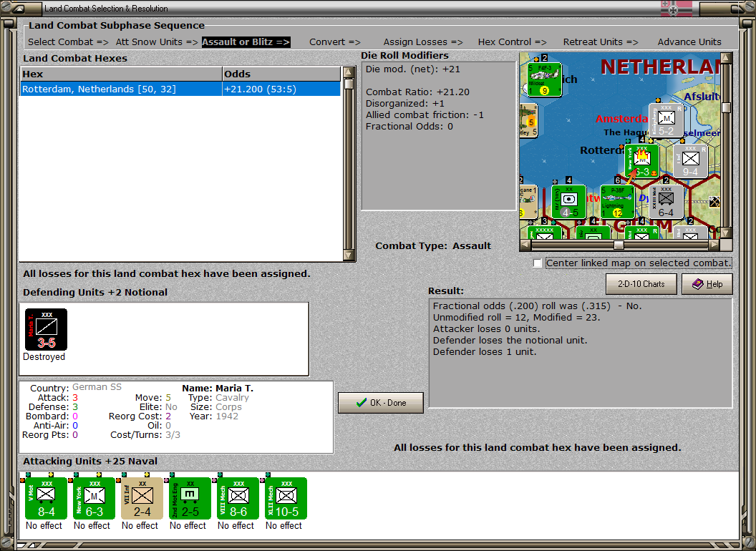The image size is (756, 551).
Task: Click Select Combat subphase step
Action: [68, 42]
